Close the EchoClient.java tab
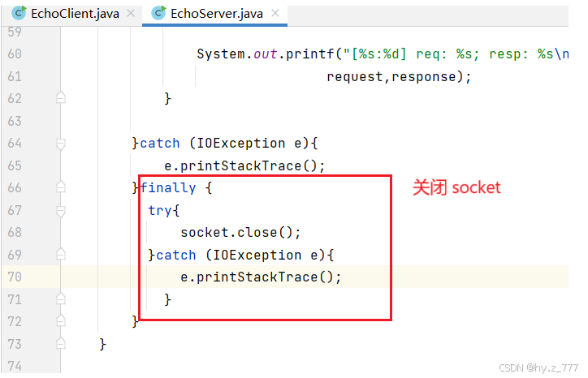588x378 pixels. pos(131,14)
